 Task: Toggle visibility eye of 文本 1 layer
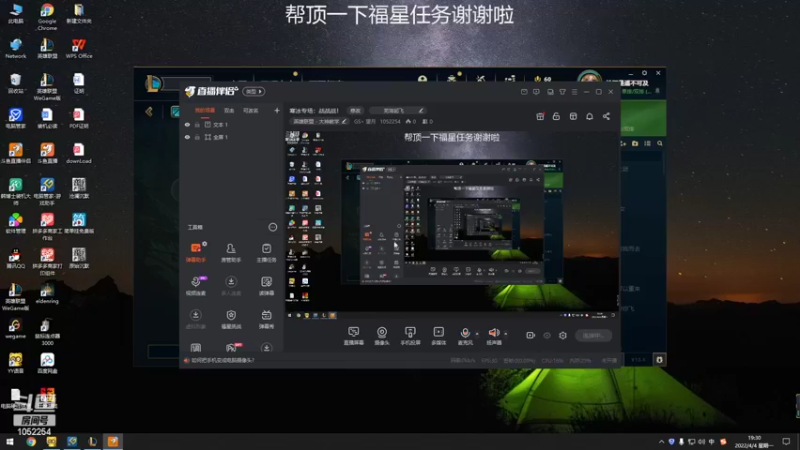click(187, 124)
